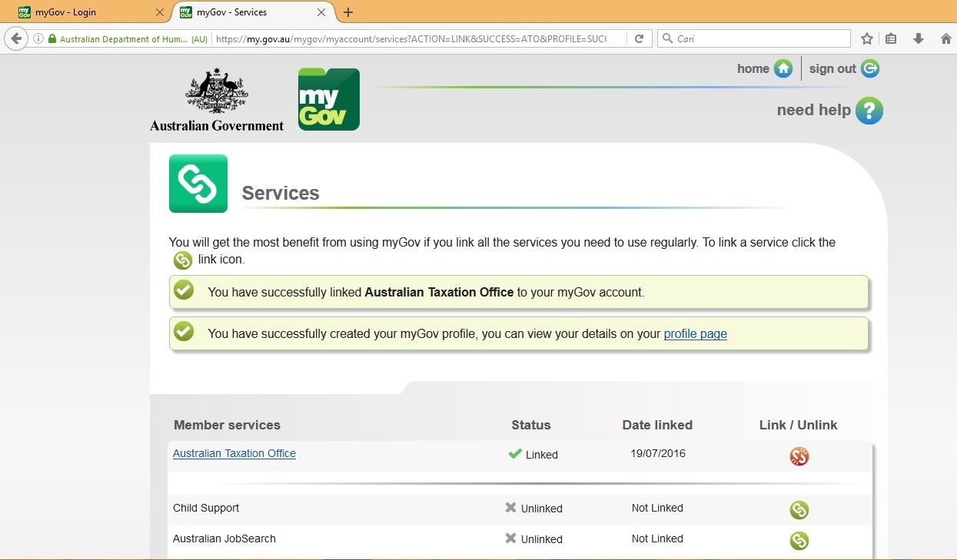The width and height of the screenshot is (957, 560).
Task: Link the Australian JobSearch service
Action: [798, 540]
